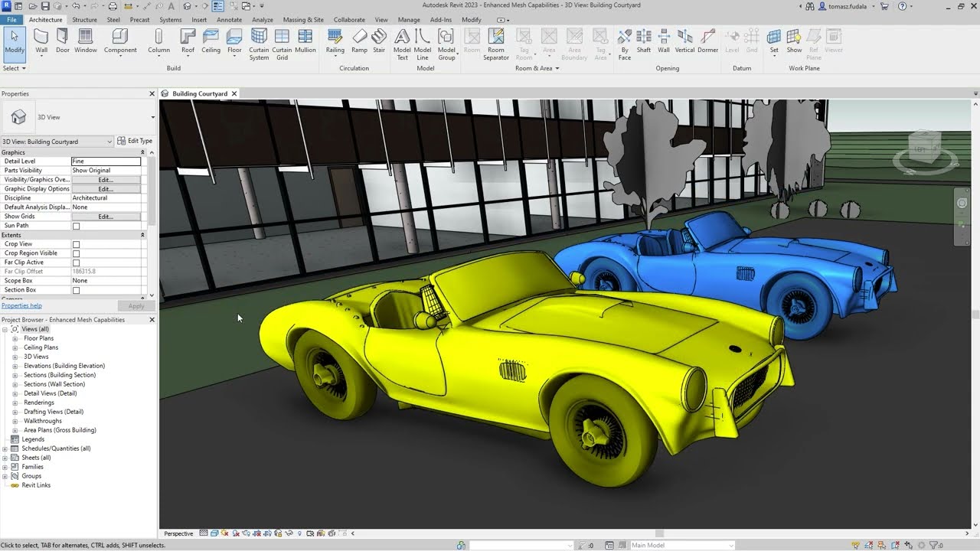Click the Set work plane tool
Image resolution: width=980 pixels, height=551 pixels.
pos(774,42)
